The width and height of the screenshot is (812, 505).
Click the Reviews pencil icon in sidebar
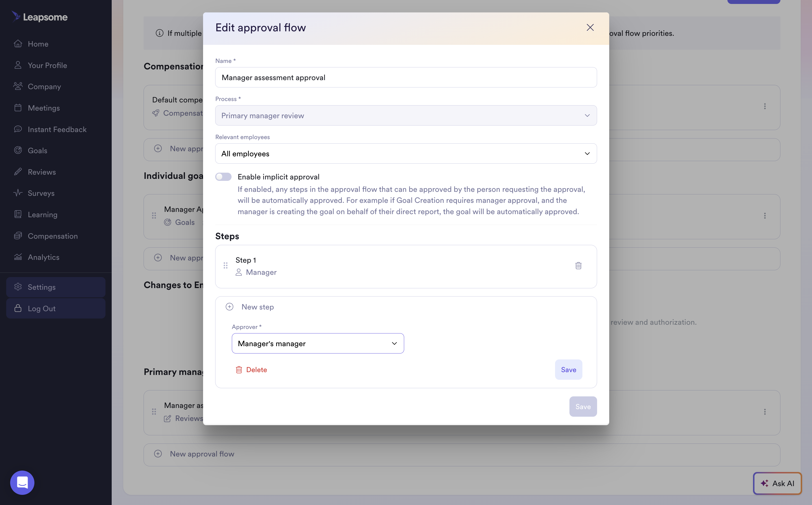tap(18, 172)
